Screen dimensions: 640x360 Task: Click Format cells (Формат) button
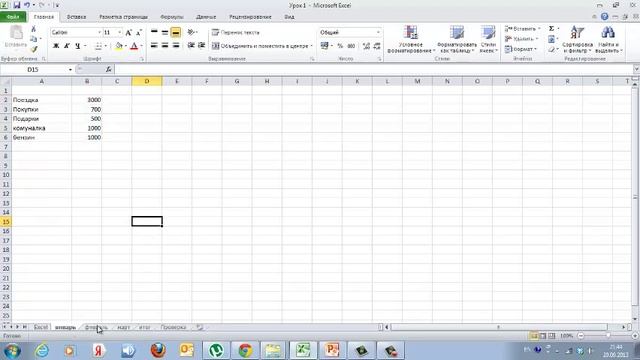(x=520, y=49)
